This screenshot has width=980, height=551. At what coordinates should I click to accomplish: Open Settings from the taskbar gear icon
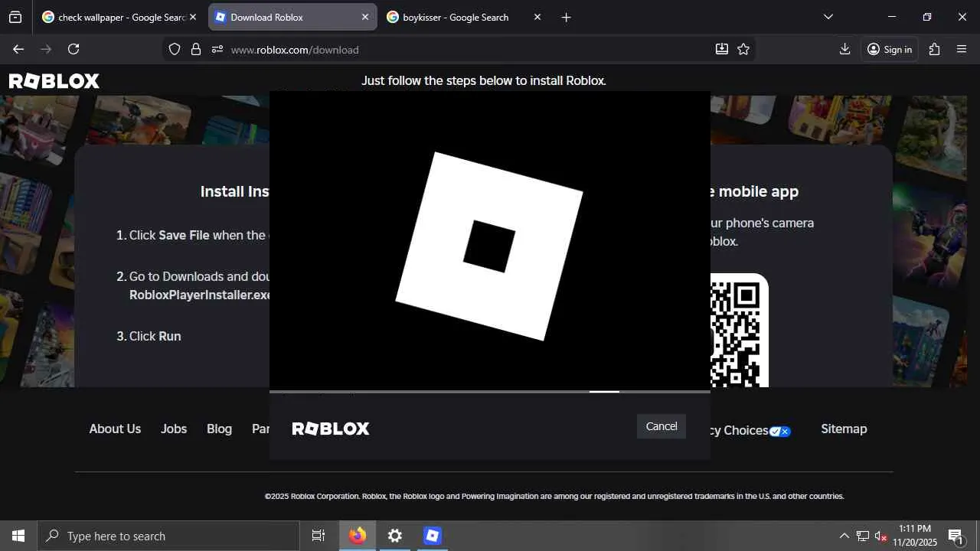(x=395, y=536)
